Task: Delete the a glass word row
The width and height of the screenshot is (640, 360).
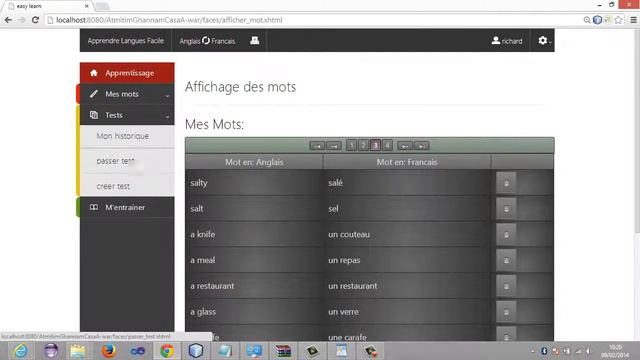Action: coord(506,312)
